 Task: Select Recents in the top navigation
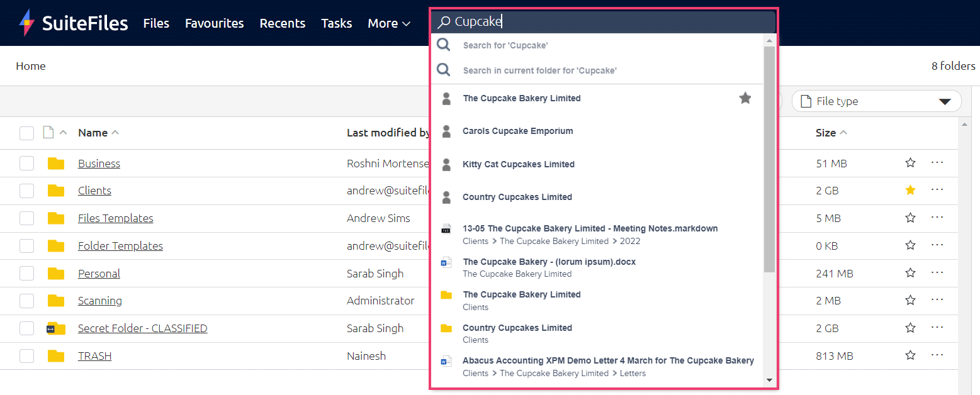pyautogui.click(x=282, y=23)
